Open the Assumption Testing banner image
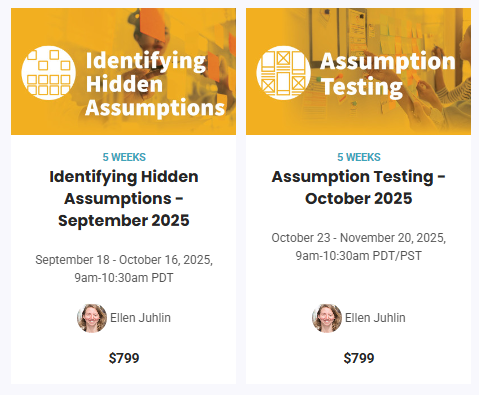479x395 pixels. (x=358, y=71)
